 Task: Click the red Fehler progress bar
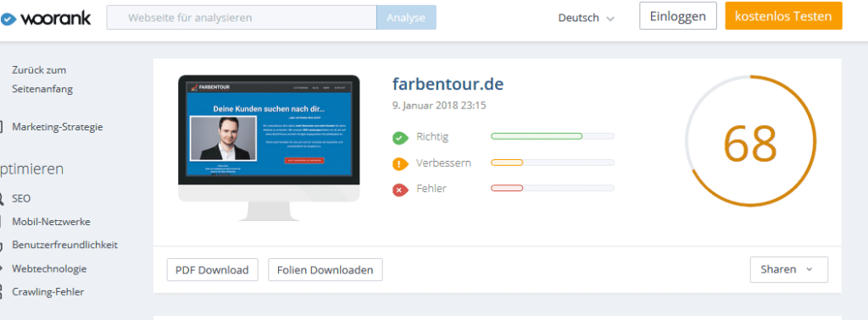(x=553, y=188)
